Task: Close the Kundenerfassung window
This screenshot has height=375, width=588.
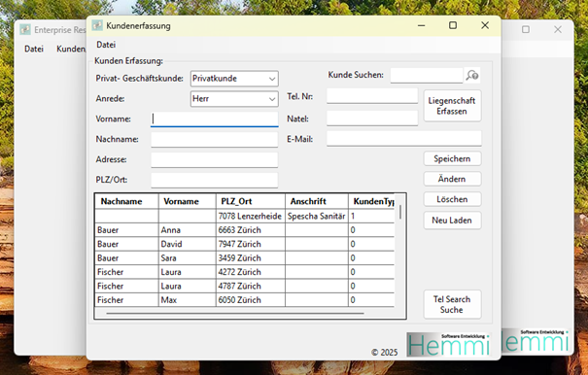Action: [x=485, y=25]
